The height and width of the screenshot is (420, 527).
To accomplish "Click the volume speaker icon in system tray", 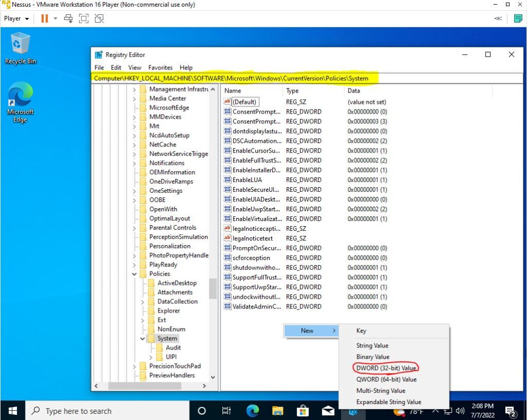I will [x=460, y=411].
